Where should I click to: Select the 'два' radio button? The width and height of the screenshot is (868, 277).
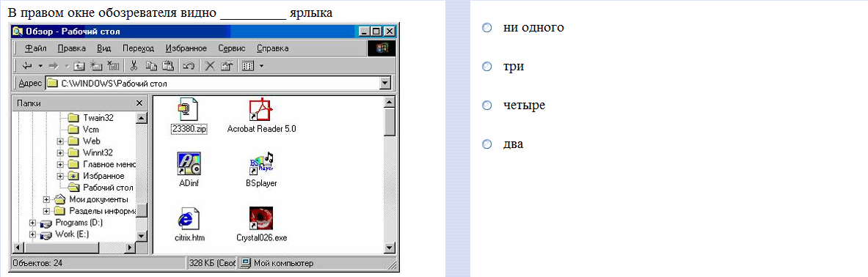pyautogui.click(x=486, y=144)
